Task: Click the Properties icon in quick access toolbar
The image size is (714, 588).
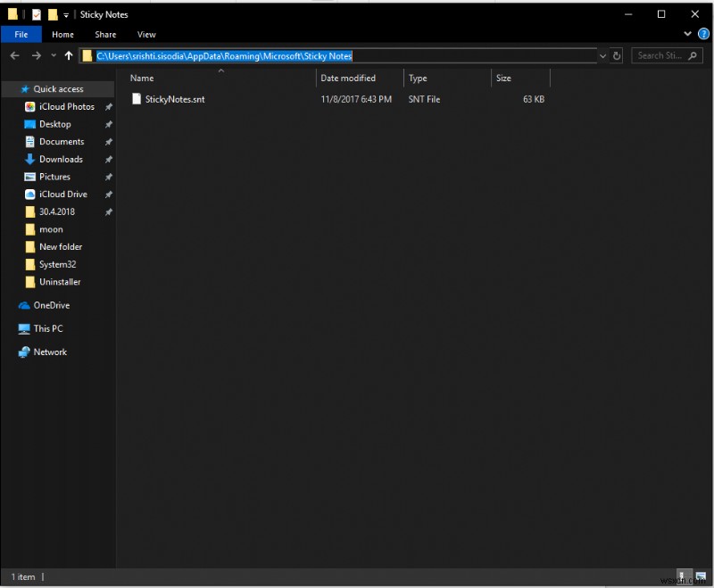Action: [36, 14]
